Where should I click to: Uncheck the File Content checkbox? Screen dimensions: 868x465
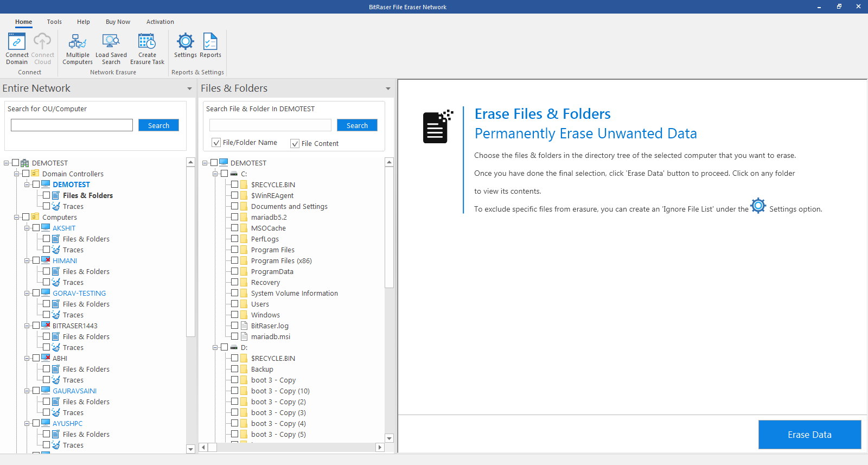[x=295, y=144]
